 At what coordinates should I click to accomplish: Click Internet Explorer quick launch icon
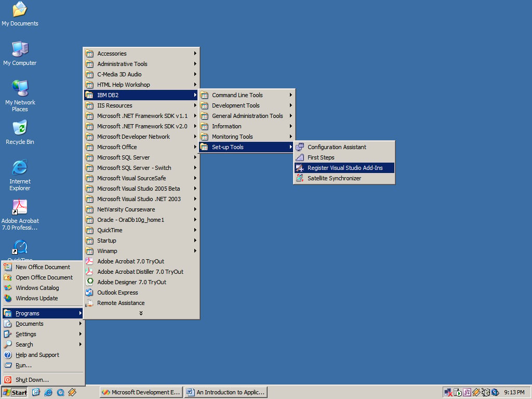48,392
